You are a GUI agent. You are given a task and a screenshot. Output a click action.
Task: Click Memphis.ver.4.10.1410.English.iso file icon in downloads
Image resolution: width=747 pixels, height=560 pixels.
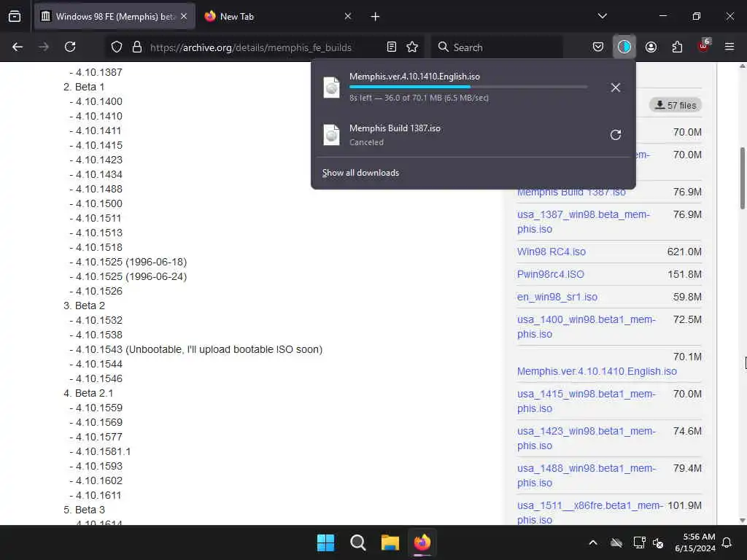pos(332,87)
